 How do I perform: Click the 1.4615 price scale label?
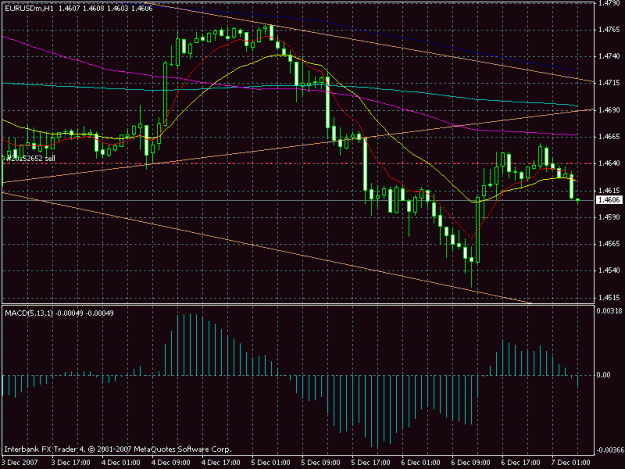609,190
